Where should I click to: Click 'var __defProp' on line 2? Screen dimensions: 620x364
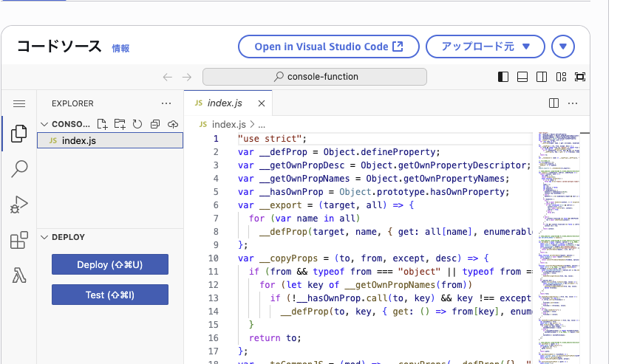[273, 152]
